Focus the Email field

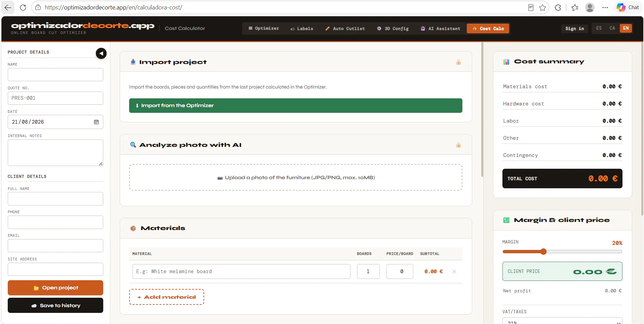[55, 246]
